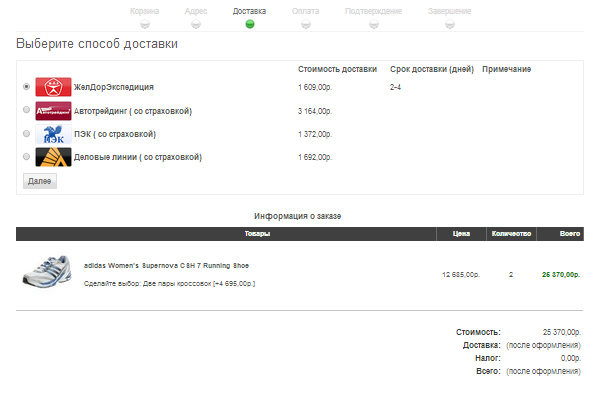Click the Далее button
Screen dimensions: 600x395
pyautogui.click(x=40, y=181)
